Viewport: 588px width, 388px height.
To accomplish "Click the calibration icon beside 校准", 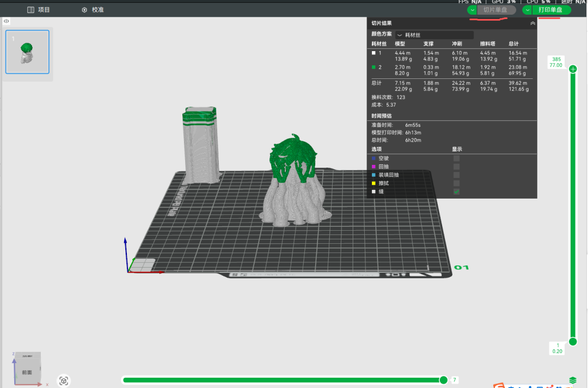I will pos(84,10).
